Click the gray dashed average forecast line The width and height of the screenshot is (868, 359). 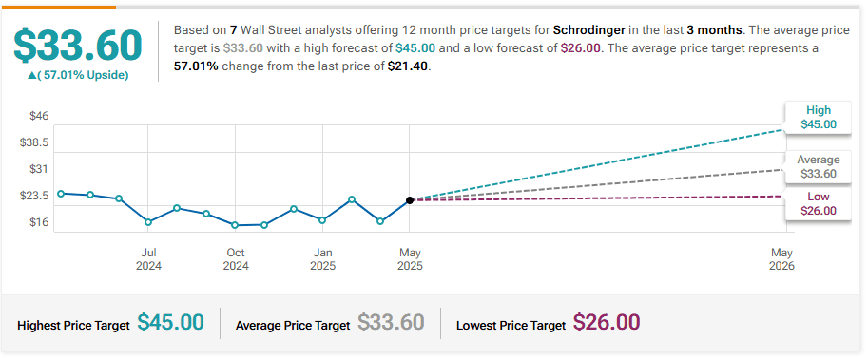(597, 185)
